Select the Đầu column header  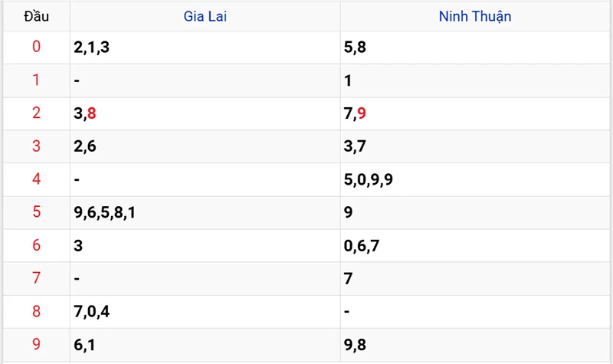pyautogui.click(x=36, y=16)
